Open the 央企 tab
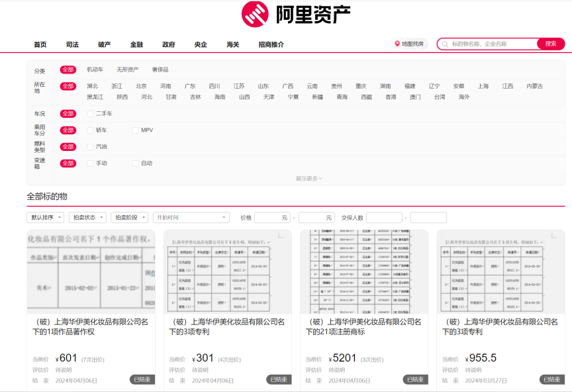The image size is (572, 392). [201, 44]
